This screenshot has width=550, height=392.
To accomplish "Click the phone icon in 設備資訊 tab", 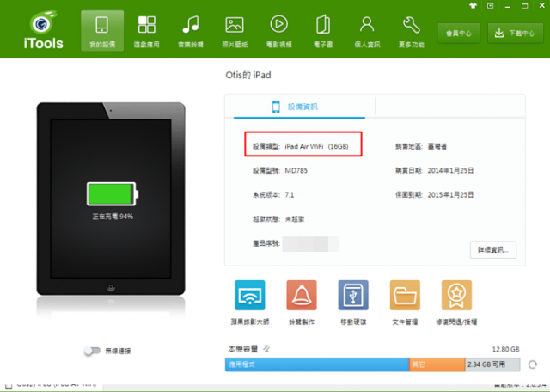I will tap(276, 107).
